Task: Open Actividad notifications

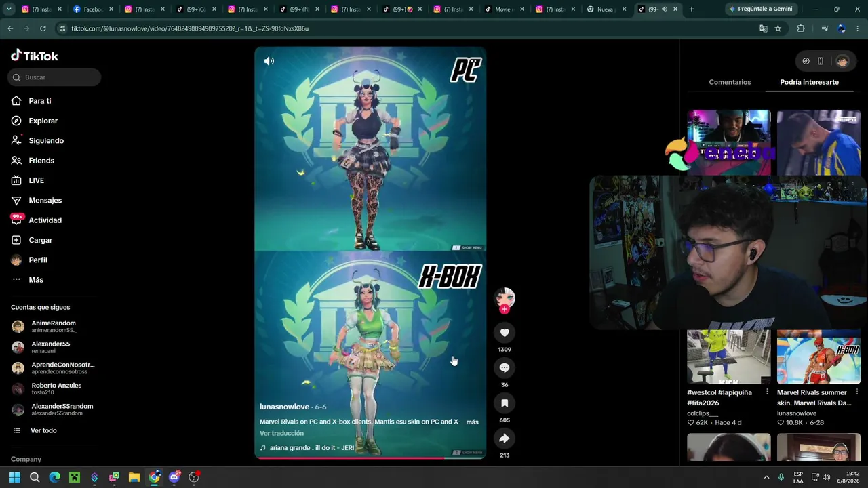Action: tap(45, 220)
